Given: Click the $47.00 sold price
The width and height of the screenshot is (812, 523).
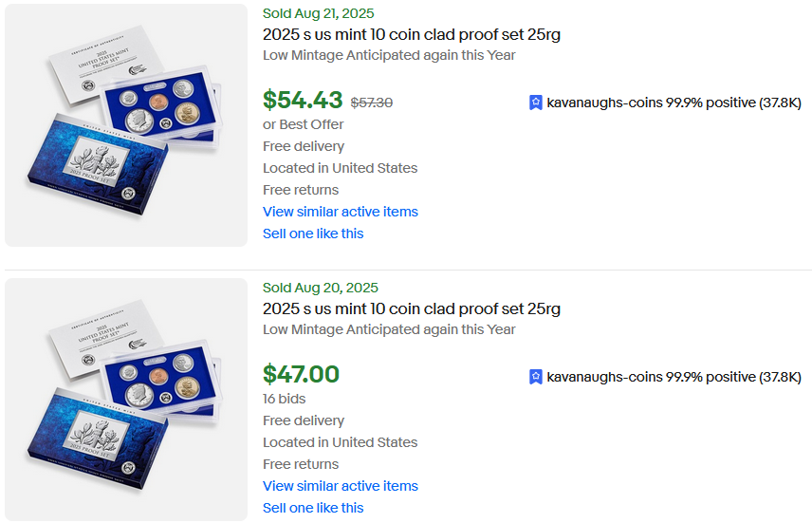Looking at the screenshot, I should coord(301,374).
